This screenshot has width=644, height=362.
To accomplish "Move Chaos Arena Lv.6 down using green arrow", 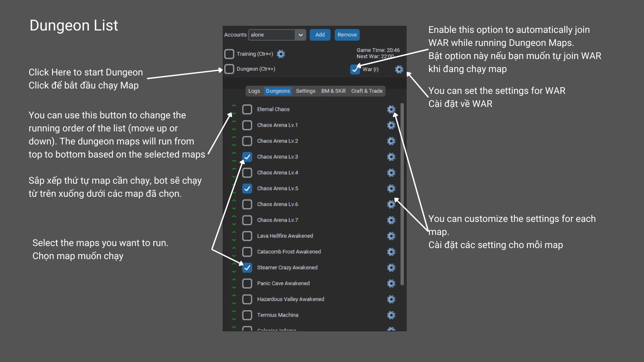I will coord(234,208).
